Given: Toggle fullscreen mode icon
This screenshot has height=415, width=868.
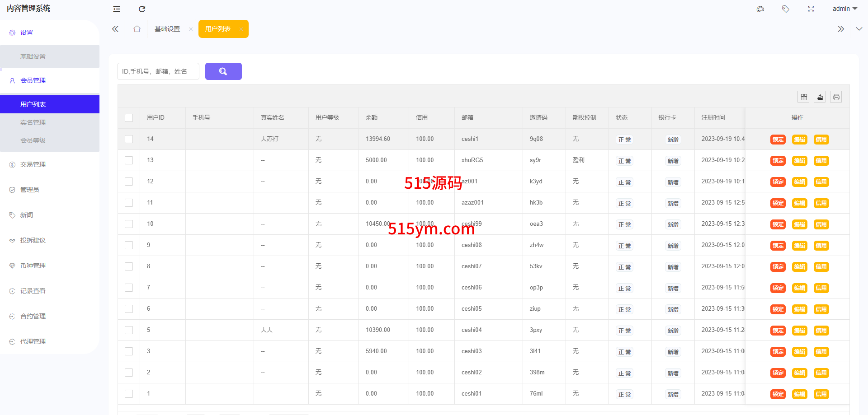Looking at the screenshot, I should pyautogui.click(x=811, y=9).
